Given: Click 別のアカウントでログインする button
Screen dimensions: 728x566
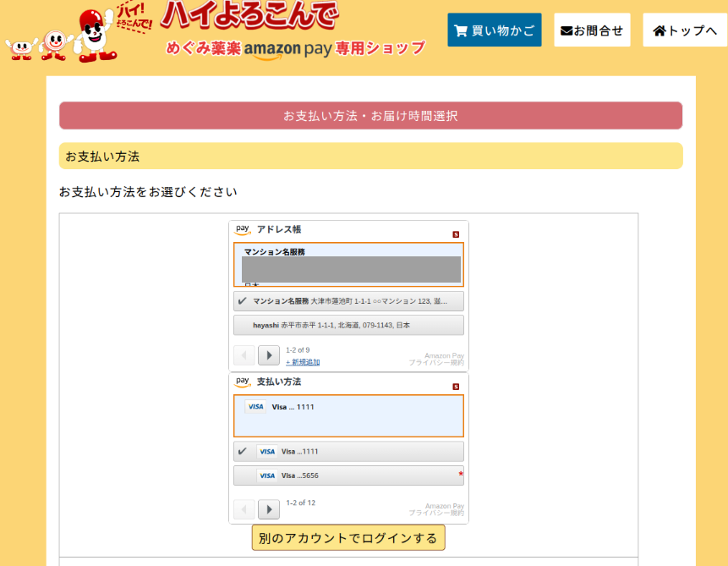Looking at the screenshot, I should (348, 538).
